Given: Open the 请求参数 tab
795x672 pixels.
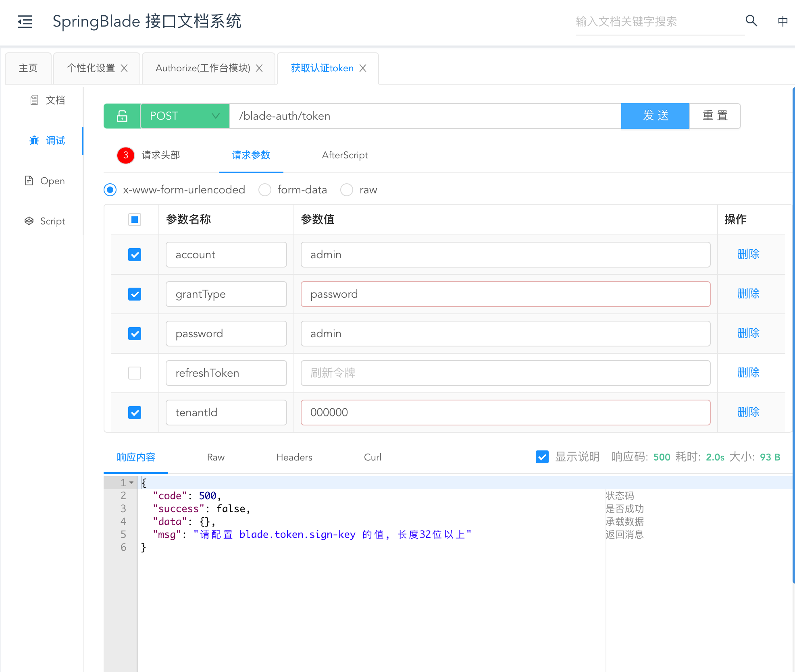Looking at the screenshot, I should tap(251, 155).
